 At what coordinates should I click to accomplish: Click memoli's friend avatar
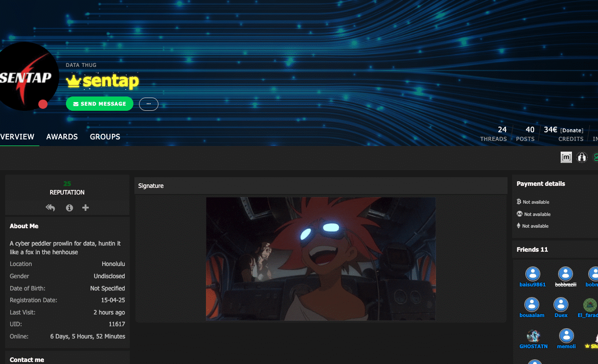(566, 336)
